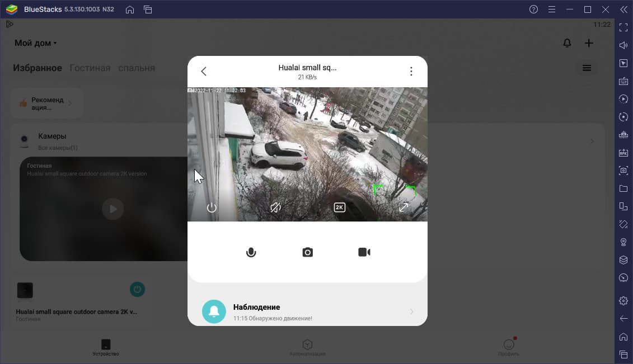633x364 pixels.
Task: Change video quality 2K button
Action: tap(340, 207)
